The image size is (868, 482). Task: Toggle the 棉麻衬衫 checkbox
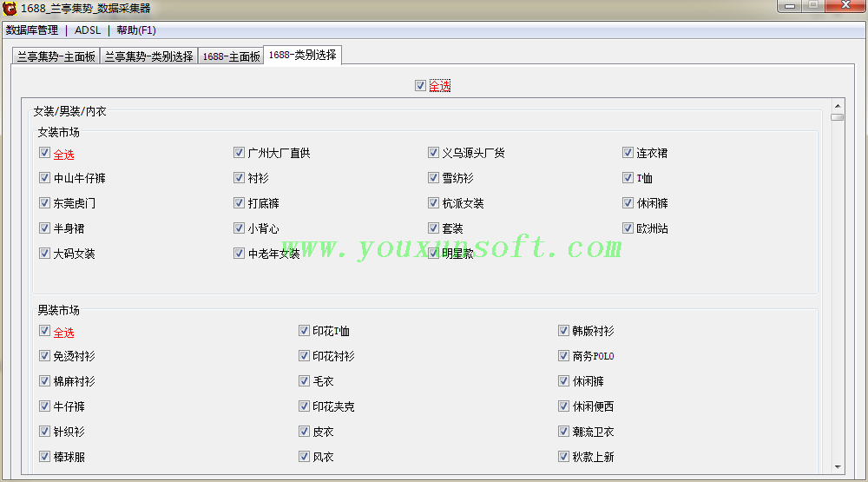(x=45, y=380)
